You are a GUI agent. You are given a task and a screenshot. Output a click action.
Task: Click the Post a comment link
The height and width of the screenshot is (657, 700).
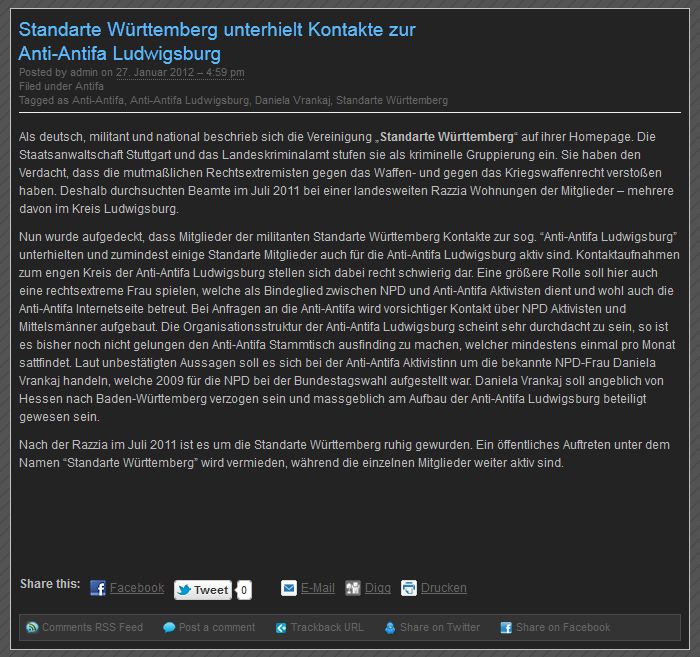(217, 628)
